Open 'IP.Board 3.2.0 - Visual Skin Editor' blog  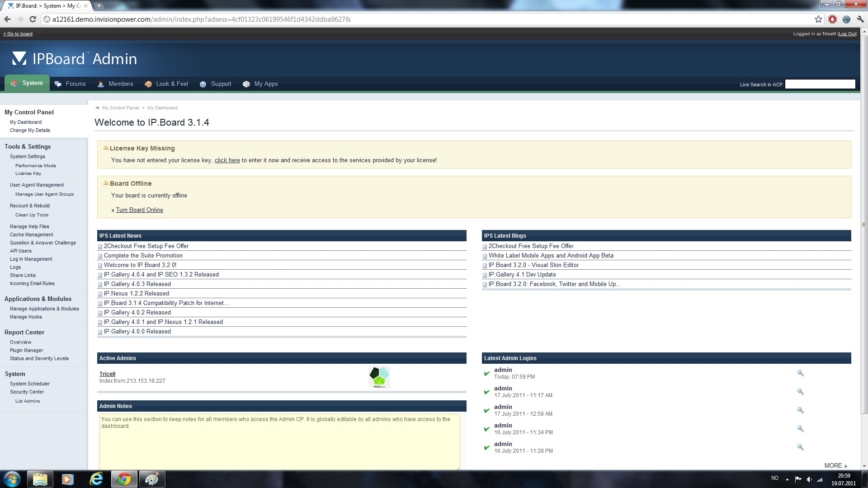click(x=533, y=265)
